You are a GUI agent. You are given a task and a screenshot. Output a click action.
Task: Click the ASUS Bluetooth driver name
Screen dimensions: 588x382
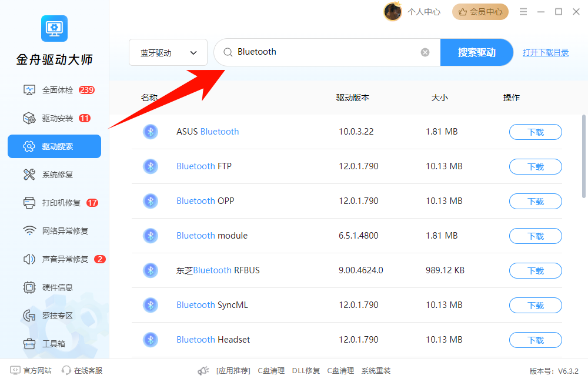point(208,132)
